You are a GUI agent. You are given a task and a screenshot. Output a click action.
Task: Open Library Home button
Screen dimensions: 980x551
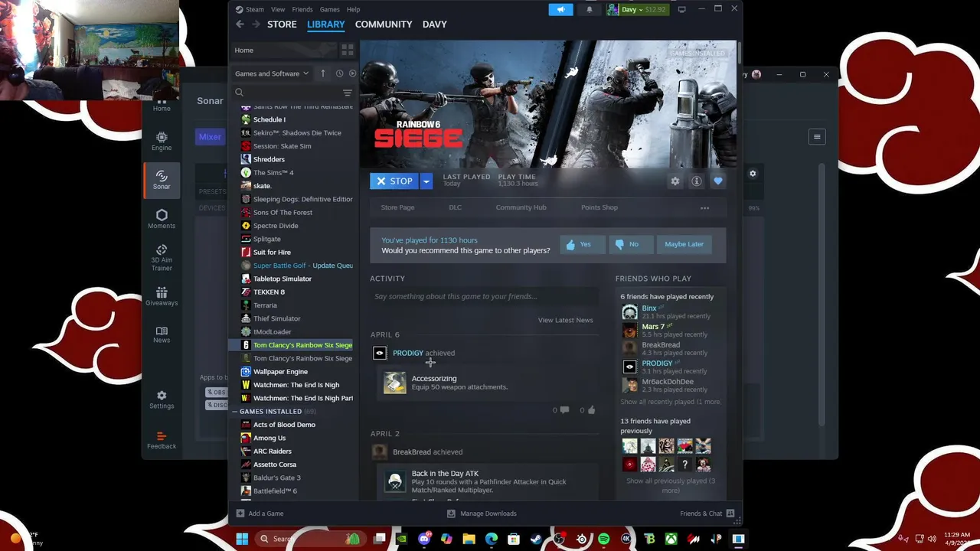tap(285, 50)
